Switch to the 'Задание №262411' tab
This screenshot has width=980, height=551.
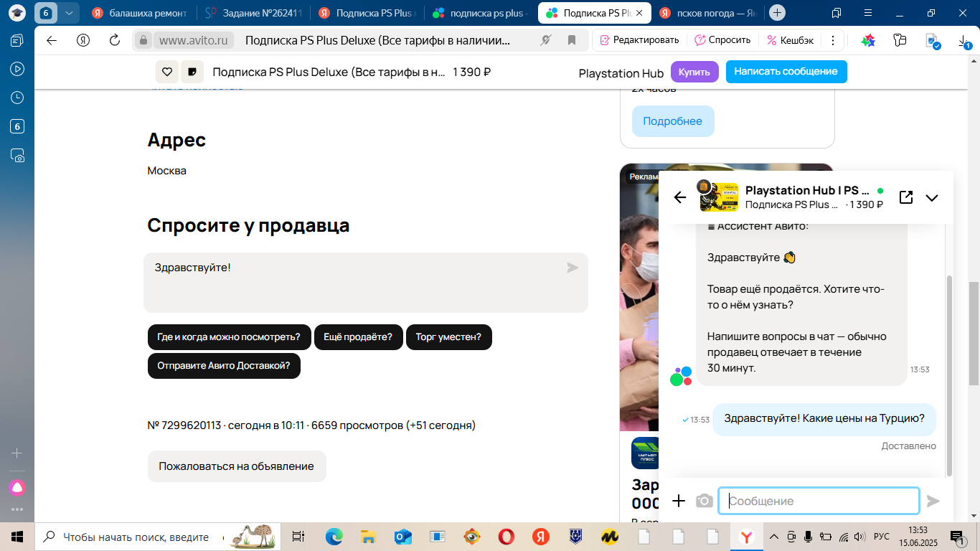(254, 13)
